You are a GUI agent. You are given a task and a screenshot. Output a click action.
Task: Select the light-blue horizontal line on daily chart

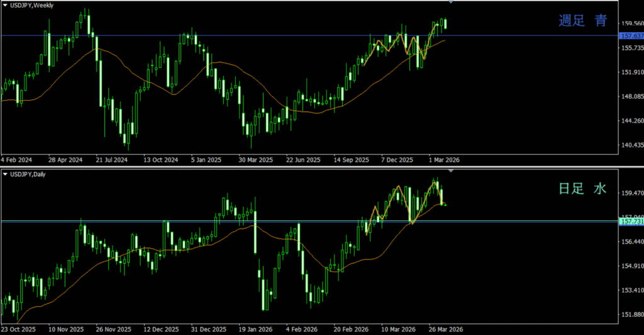189,221
